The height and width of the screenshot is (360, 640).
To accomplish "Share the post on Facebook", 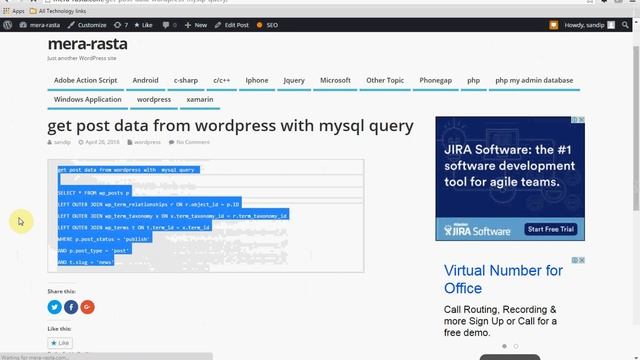I will [x=71, y=307].
